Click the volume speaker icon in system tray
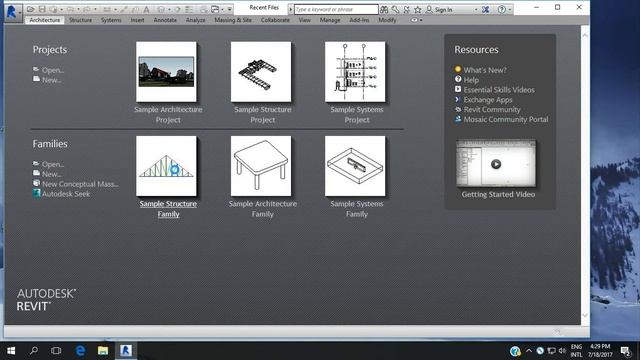This screenshot has width=640, height=360. pos(562,351)
